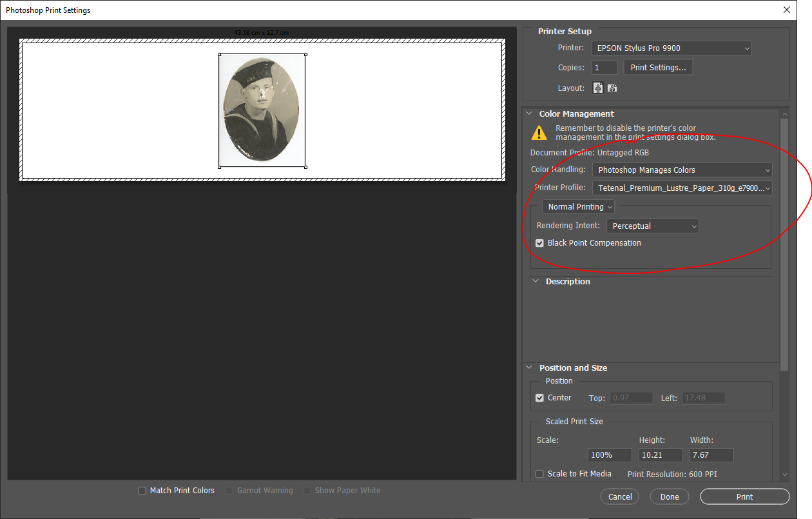Collapse the Color Management section

pos(530,114)
